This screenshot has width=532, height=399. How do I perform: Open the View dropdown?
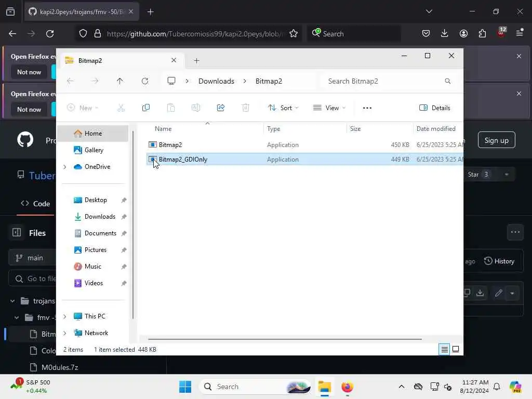[x=329, y=108]
